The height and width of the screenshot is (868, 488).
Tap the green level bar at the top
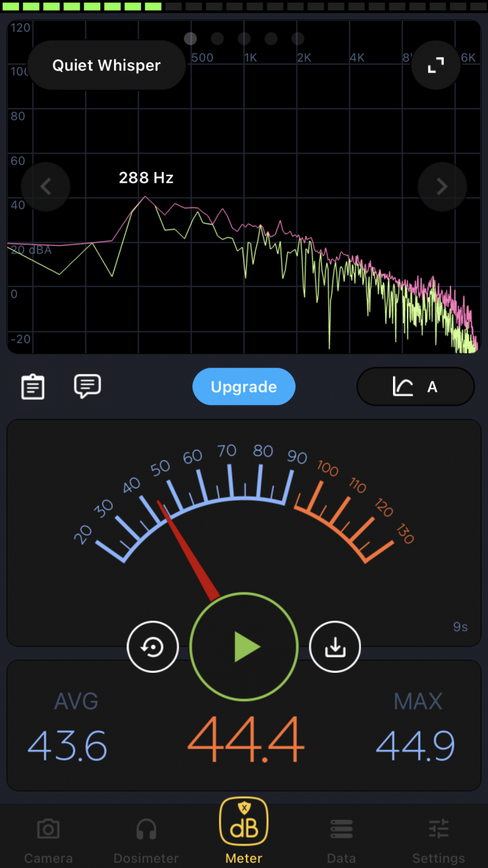point(82,6)
